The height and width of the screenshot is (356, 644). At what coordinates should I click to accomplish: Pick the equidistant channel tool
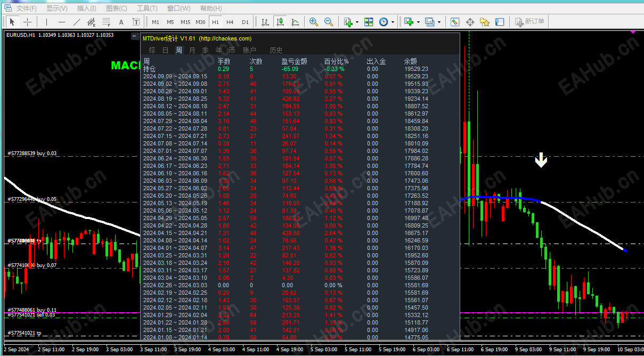92,22
